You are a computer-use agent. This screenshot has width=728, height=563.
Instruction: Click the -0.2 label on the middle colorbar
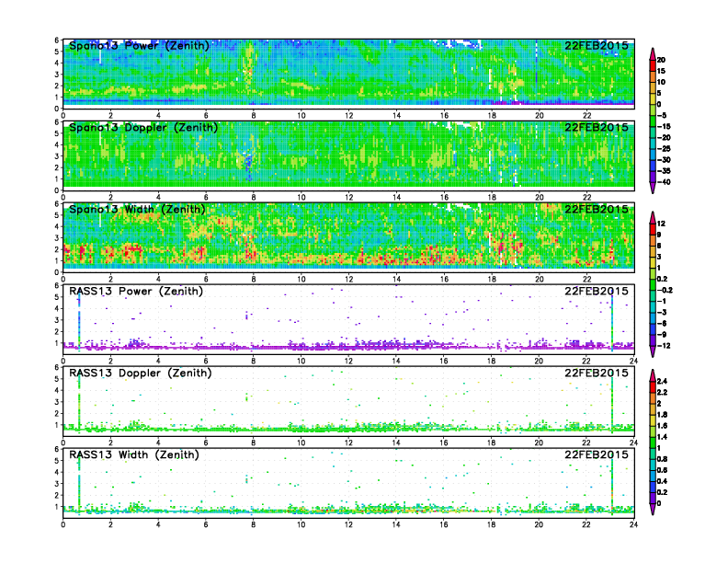click(665, 291)
